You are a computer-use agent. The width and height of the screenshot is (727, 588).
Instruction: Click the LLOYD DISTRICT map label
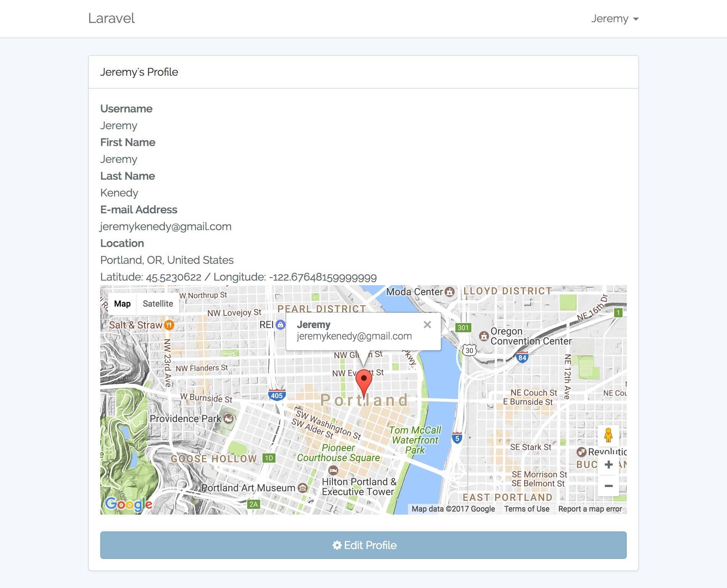tap(507, 291)
